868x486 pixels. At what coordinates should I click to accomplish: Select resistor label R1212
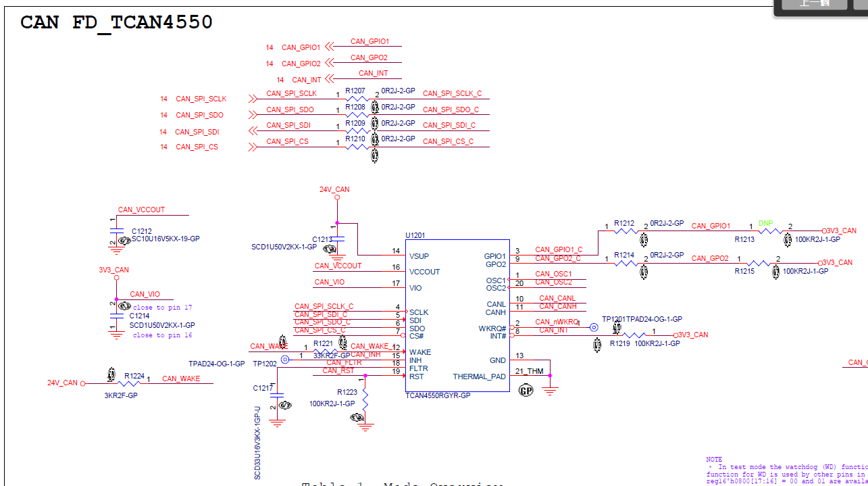(x=624, y=223)
